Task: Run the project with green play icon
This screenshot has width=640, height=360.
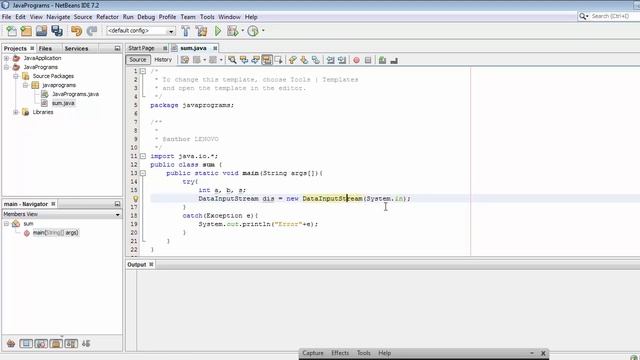Action: click(x=218, y=31)
